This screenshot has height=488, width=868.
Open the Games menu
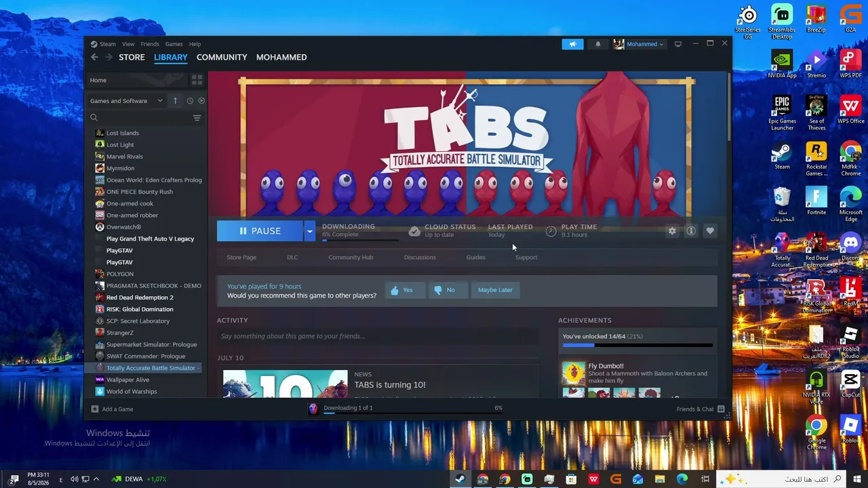point(174,44)
